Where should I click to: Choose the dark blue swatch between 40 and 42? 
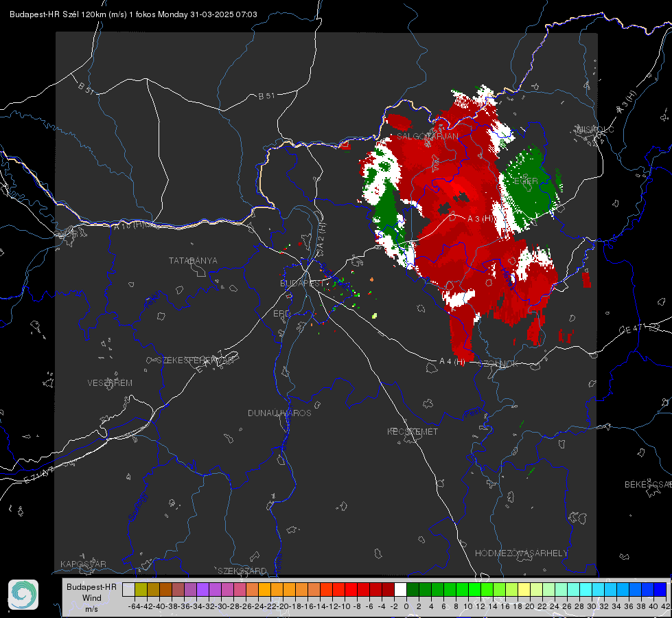pos(660,589)
